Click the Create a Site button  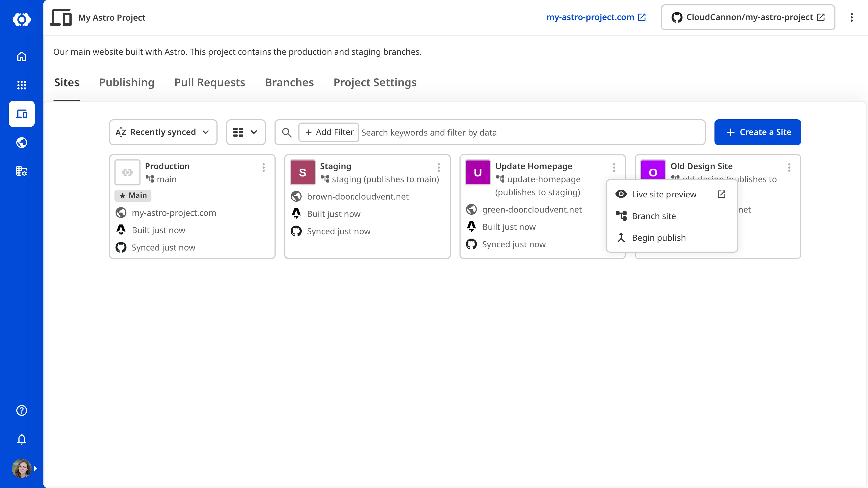758,132
